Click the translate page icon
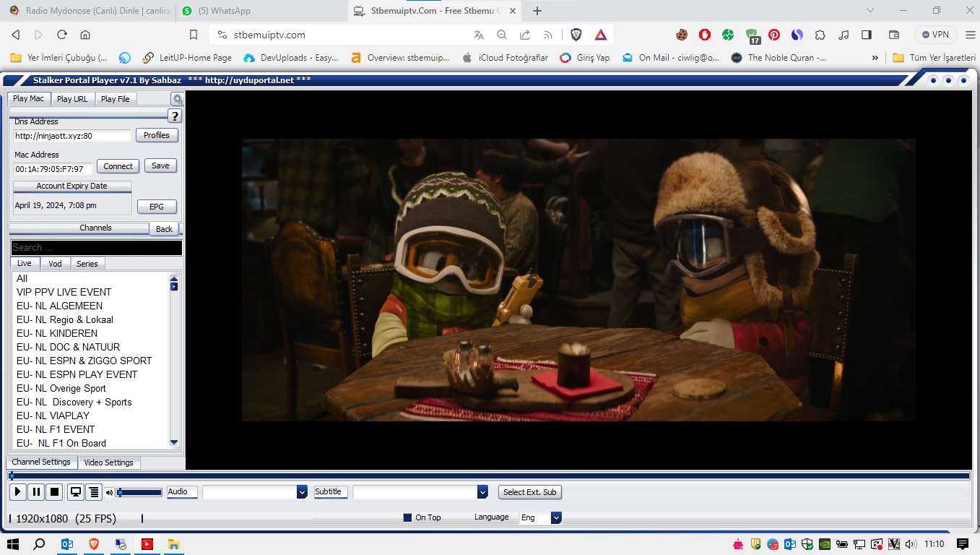The height and width of the screenshot is (555, 980). point(478,35)
